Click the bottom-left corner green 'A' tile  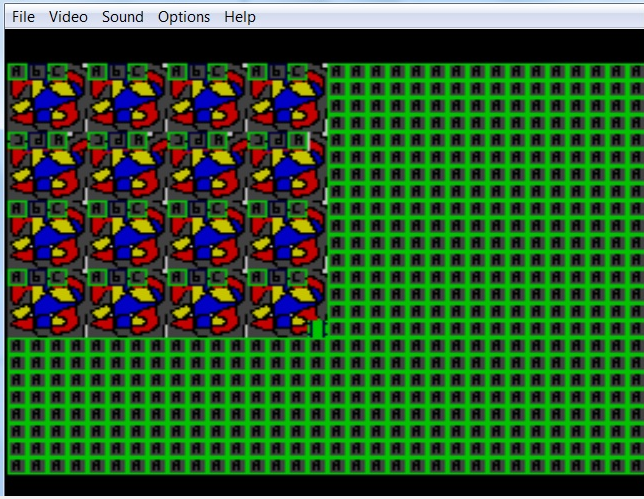pyautogui.click(x=16, y=465)
